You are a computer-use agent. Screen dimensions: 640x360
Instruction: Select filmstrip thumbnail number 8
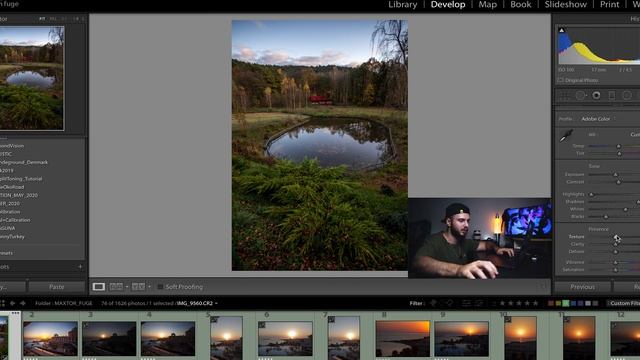402,339
